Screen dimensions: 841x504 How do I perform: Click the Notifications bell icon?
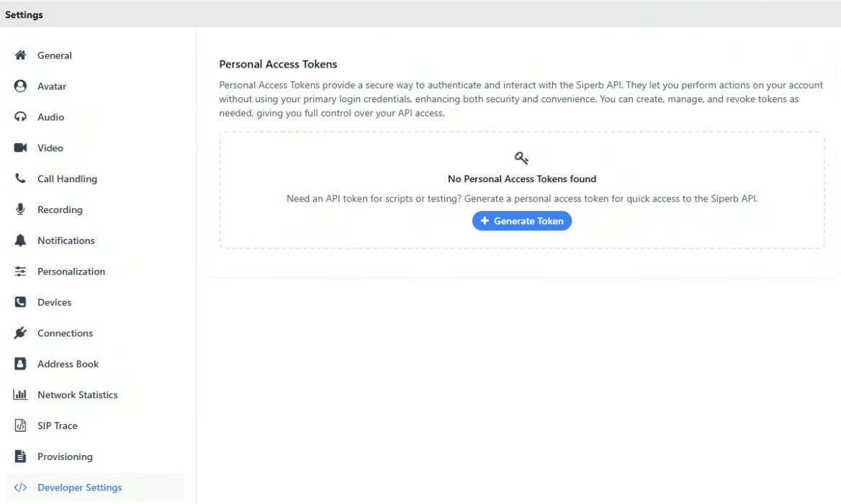pyautogui.click(x=20, y=240)
